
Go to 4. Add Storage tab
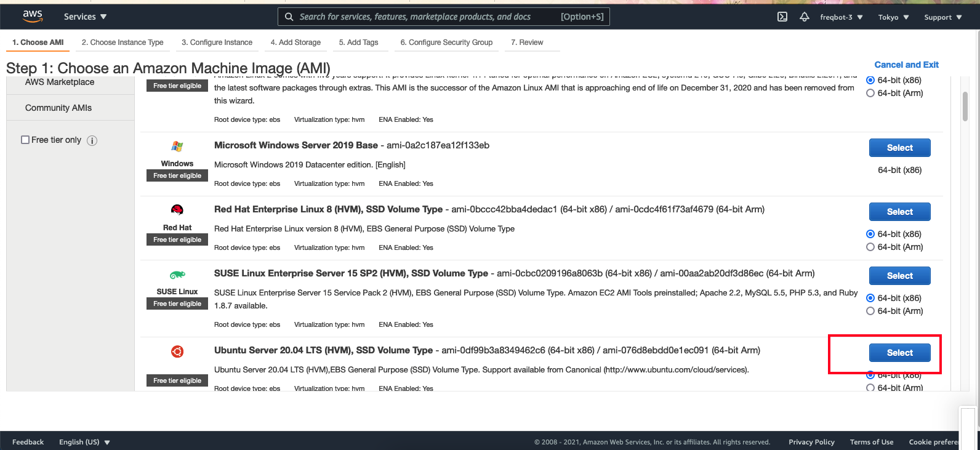(295, 42)
